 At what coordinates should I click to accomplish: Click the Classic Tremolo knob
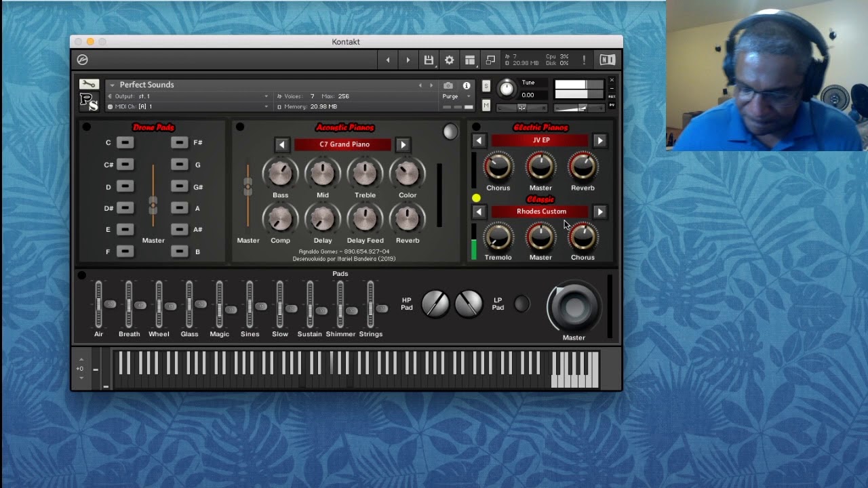(498, 237)
